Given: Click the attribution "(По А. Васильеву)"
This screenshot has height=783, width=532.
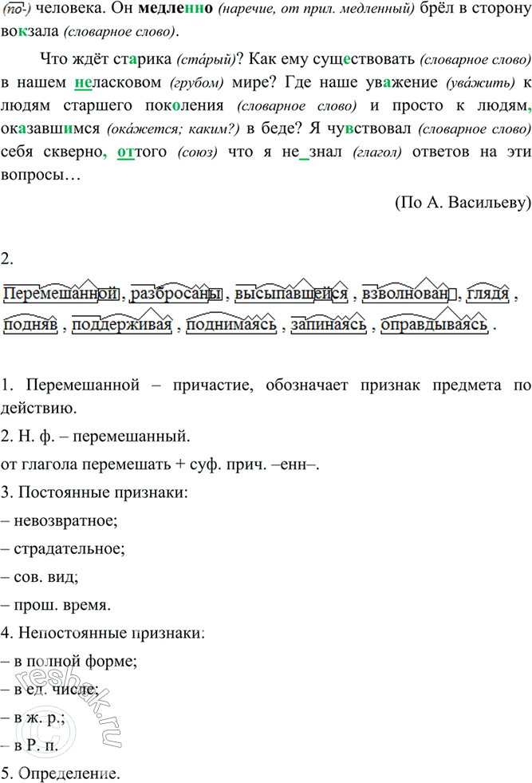Looking at the screenshot, I should [x=462, y=203].
